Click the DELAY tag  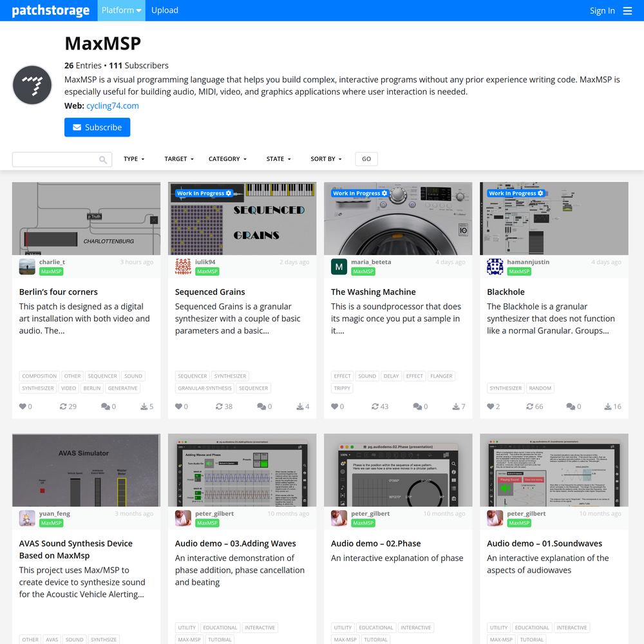391,376
